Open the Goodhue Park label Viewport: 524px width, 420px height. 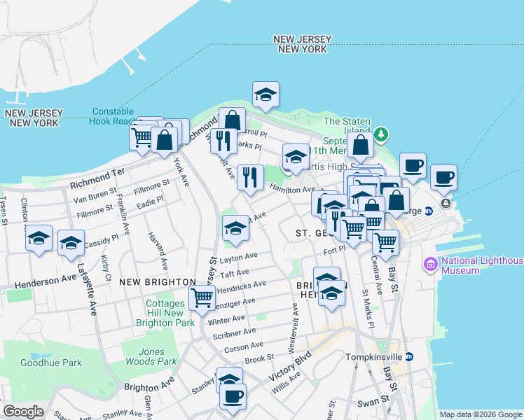click(51, 363)
